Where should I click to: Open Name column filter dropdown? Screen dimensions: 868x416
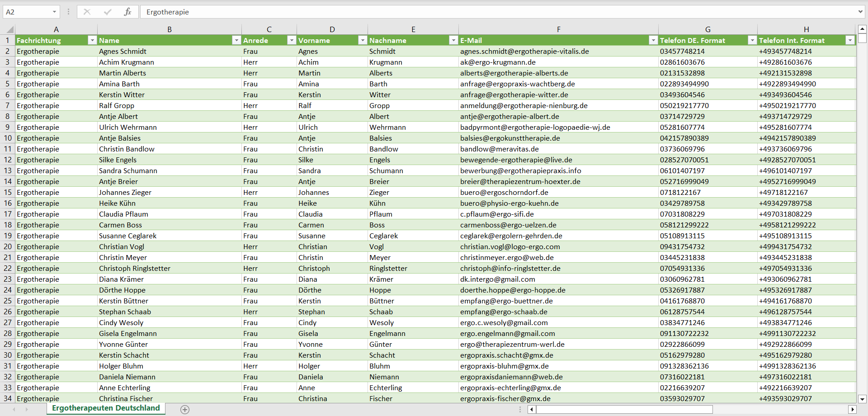point(236,40)
